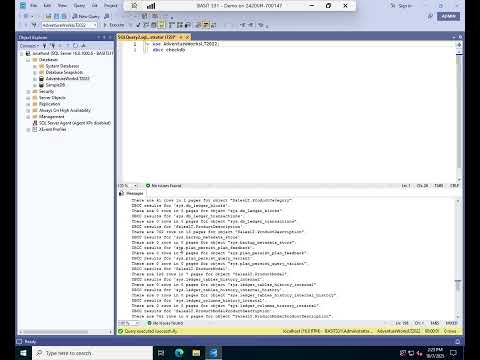The width and height of the screenshot is (480, 360).
Task: Click the Object Explorer horizontal scrollbar
Action: [56, 332]
